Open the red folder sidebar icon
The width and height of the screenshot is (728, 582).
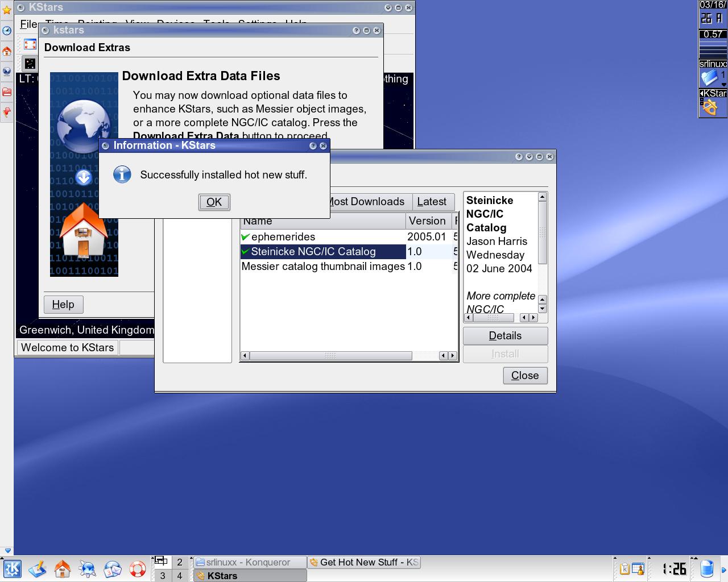pyautogui.click(x=7, y=92)
